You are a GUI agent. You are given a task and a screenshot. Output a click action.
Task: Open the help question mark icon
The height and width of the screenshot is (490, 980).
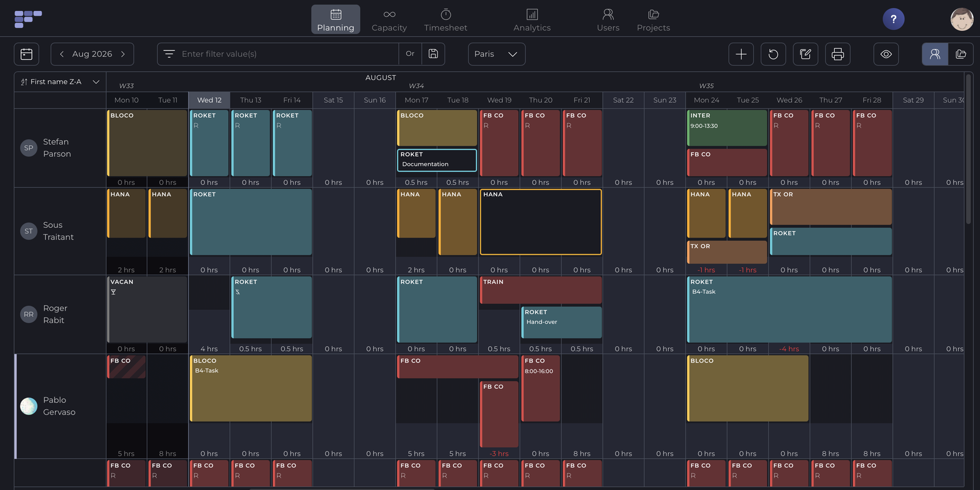click(x=894, y=19)
